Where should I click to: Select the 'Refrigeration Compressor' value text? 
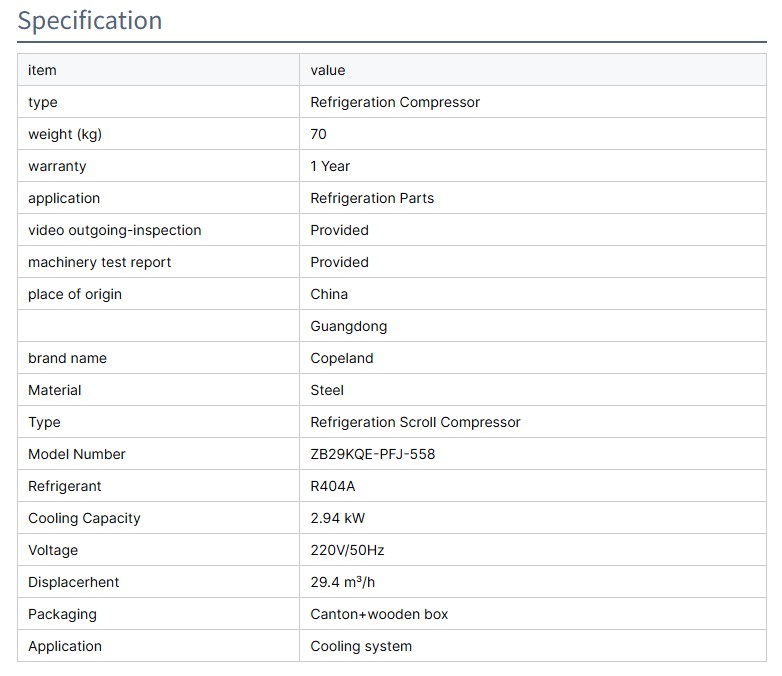pos(395,102)
